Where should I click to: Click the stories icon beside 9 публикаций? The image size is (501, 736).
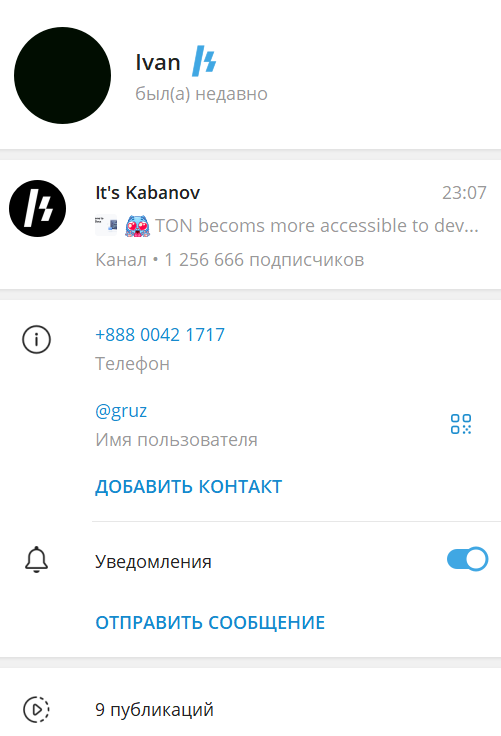(x=36, y=709)
